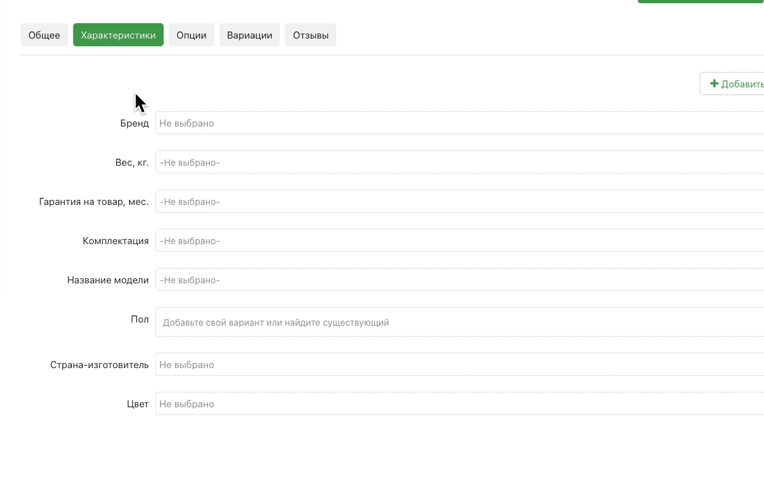Expand the Вес, кг. selector

point(459,162)
